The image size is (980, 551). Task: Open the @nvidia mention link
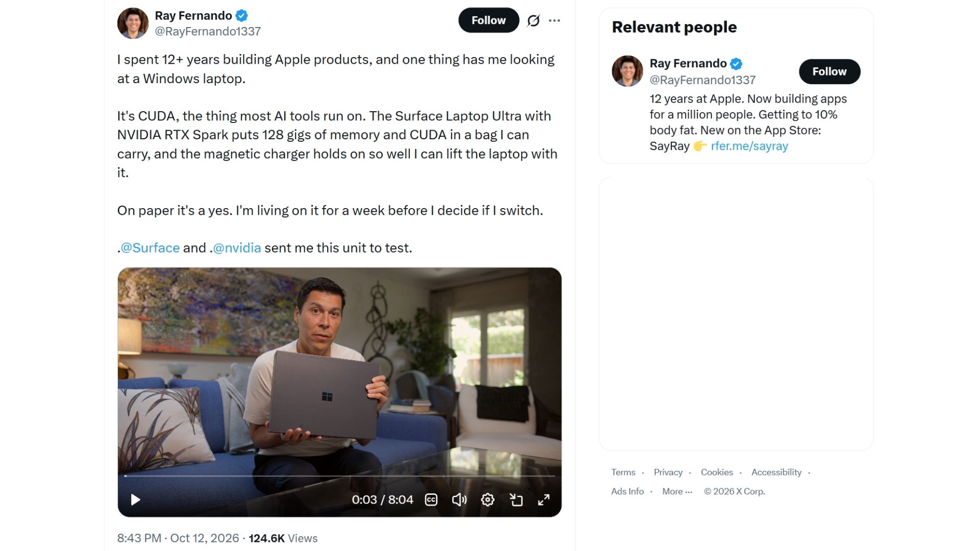[x=237, y=248]
